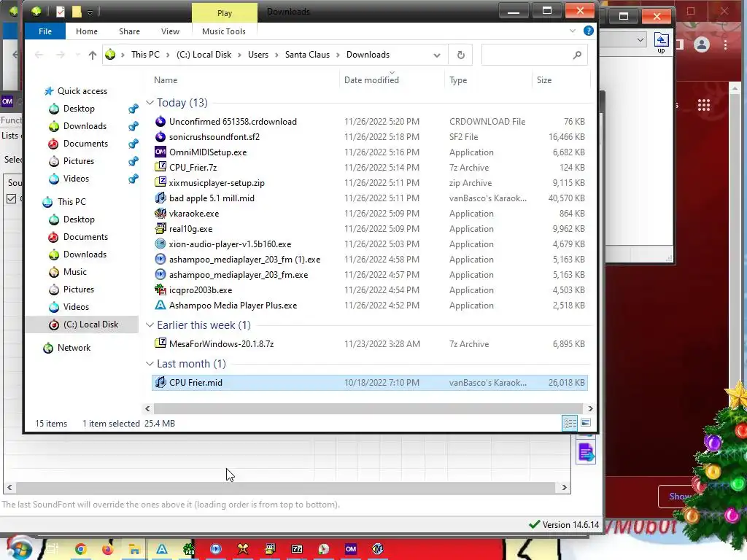Select real10g.exe application icon
The height and width of the screenshot is (560, 747).
point(160,229)
